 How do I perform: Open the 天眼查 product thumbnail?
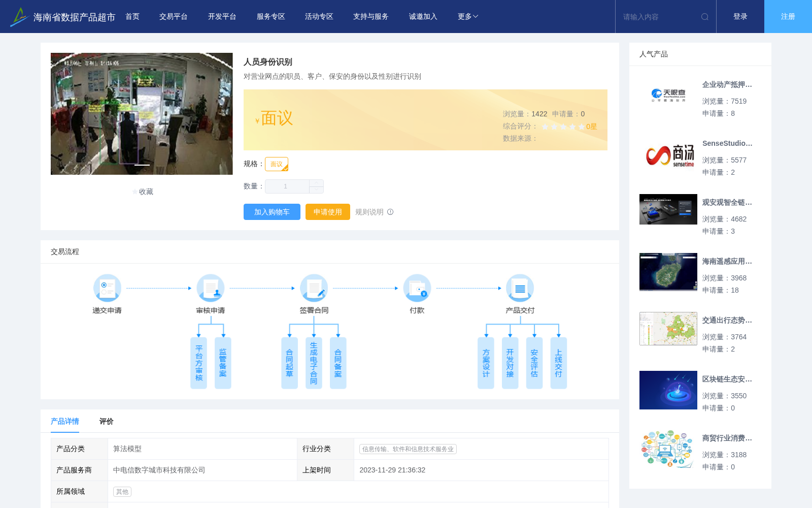pyautogui.click(x=668, y=96)
